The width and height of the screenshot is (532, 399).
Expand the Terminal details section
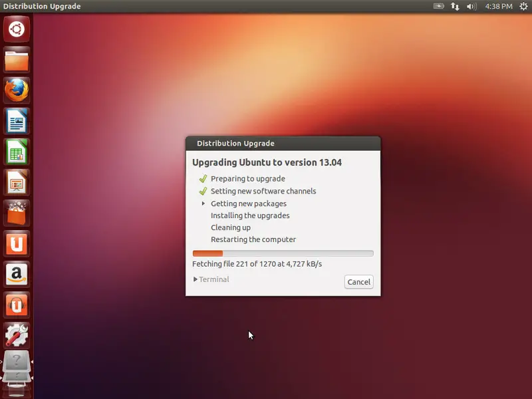pyautogui.click(x=211, y=279)
